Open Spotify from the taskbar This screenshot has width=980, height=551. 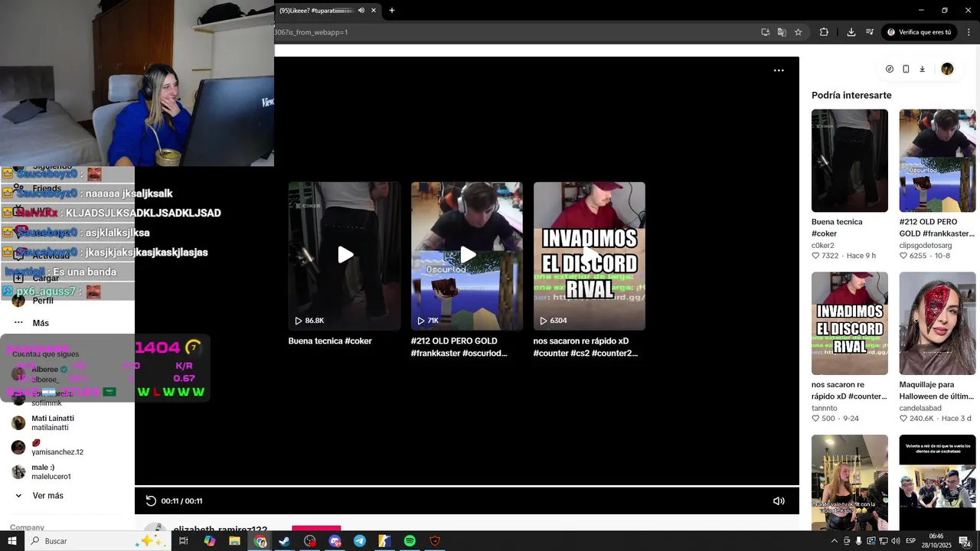410,541
